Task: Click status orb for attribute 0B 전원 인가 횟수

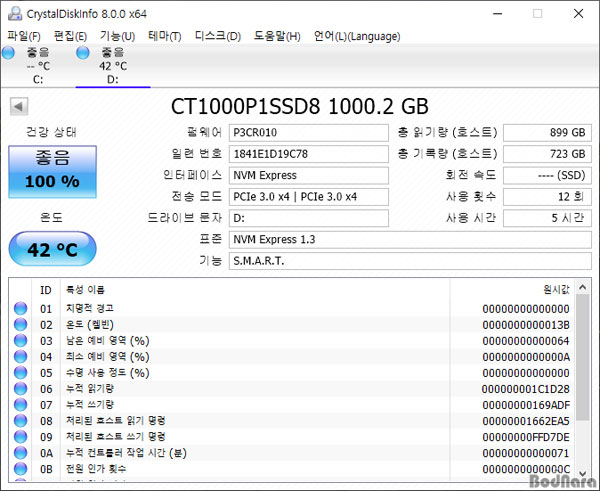Action: coord(21,469)
